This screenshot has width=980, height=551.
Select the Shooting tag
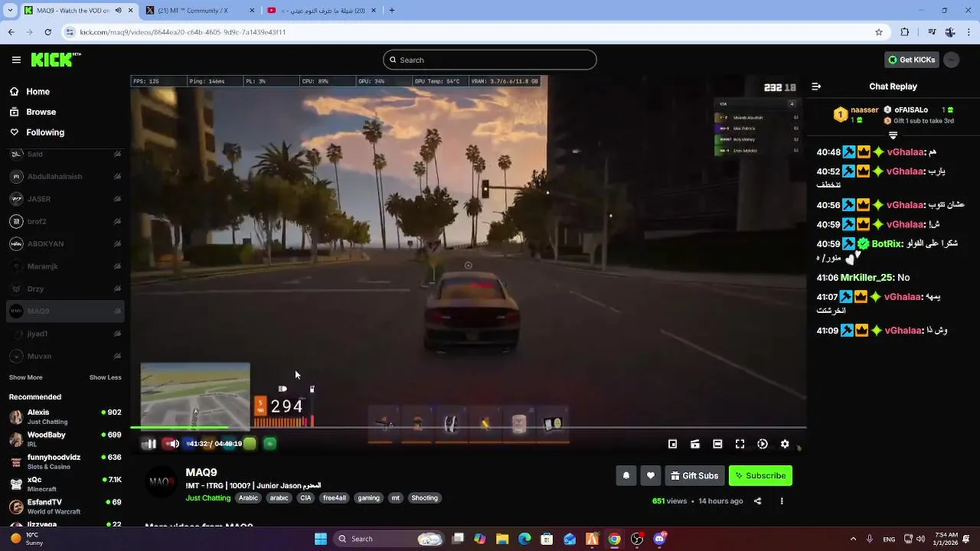pyautogui.click(x=424, y=498)
